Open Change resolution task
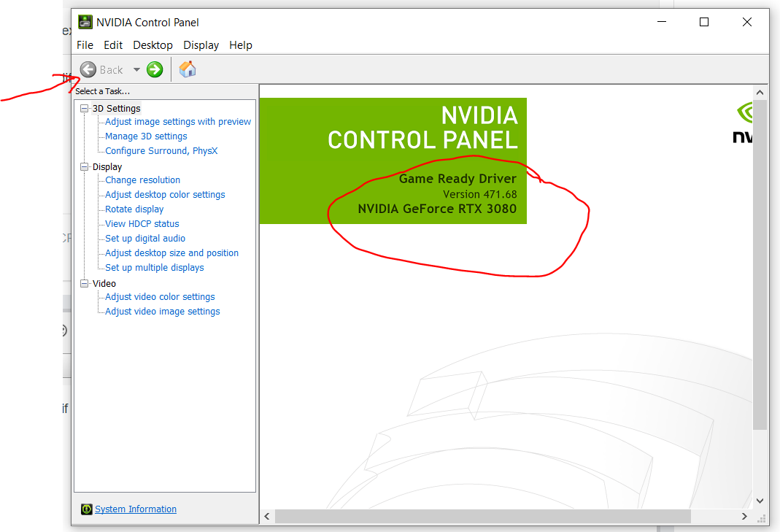The image size is (780, 532). point(143,180)
